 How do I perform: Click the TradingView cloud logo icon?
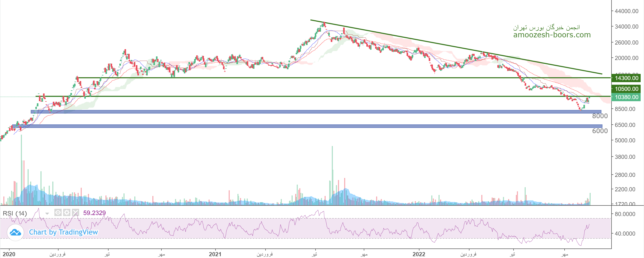tap(15, 233)
